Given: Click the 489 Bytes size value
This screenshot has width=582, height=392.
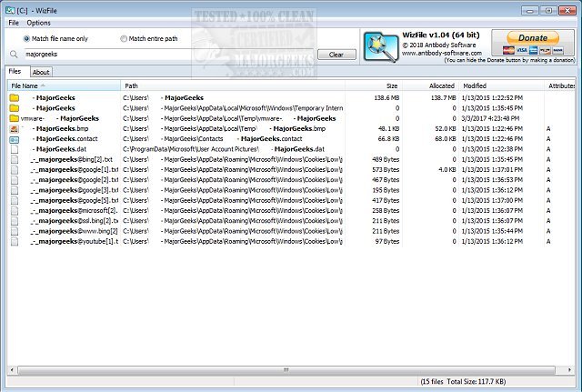Looking at the screenshot, I should coord(386,160).
